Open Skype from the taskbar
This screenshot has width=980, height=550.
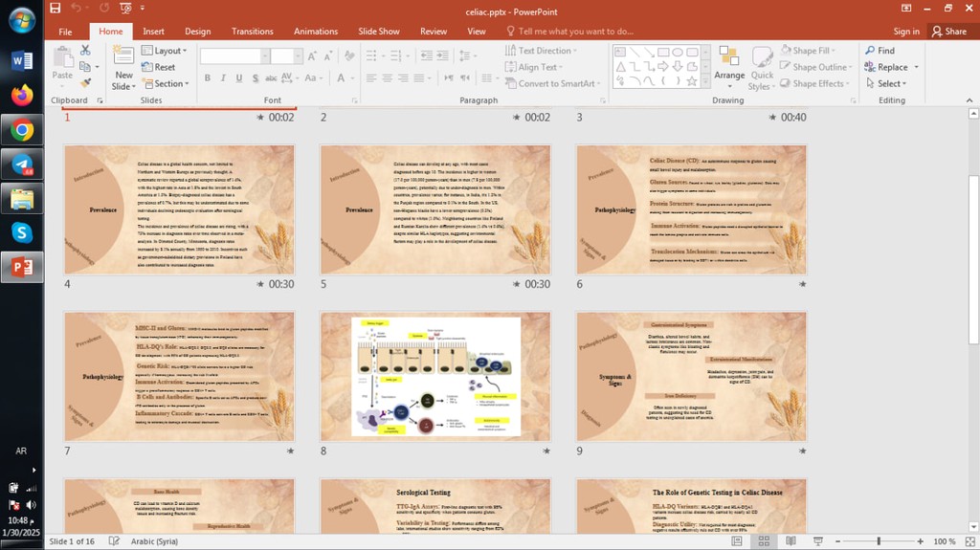(x=22, y=232)
